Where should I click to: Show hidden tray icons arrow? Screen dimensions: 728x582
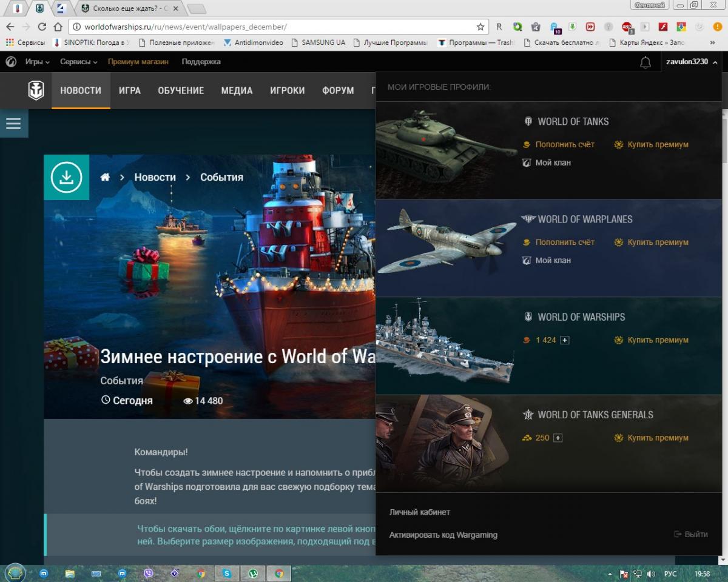pyautogui.click(x=610, y=574)
